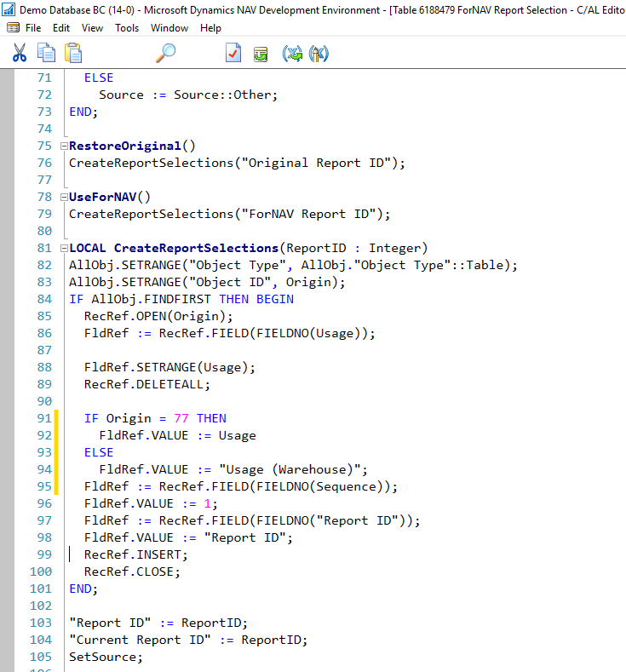Screen dimensions: 626x672
Task: Click line number 91
Action: [x=44, y=418]
